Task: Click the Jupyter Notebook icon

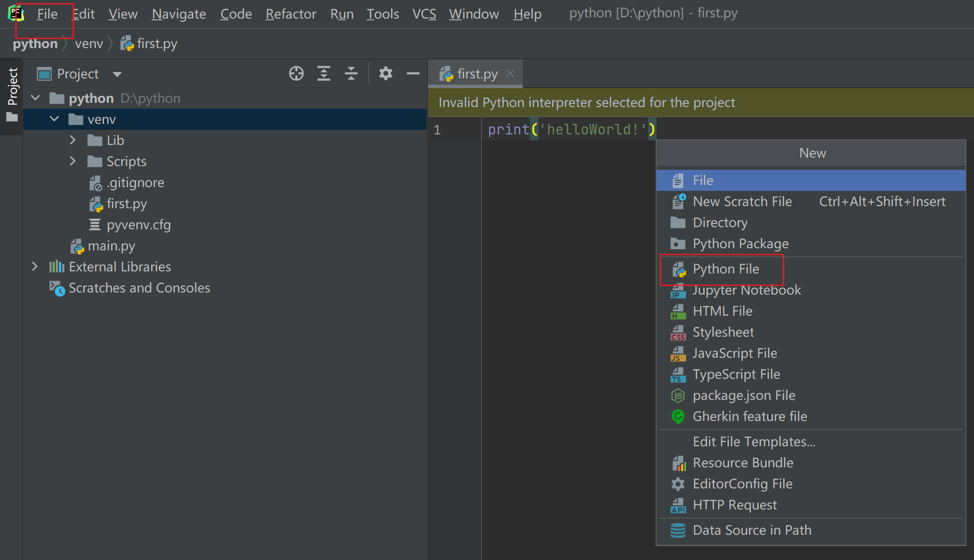Action: point(678,290)
